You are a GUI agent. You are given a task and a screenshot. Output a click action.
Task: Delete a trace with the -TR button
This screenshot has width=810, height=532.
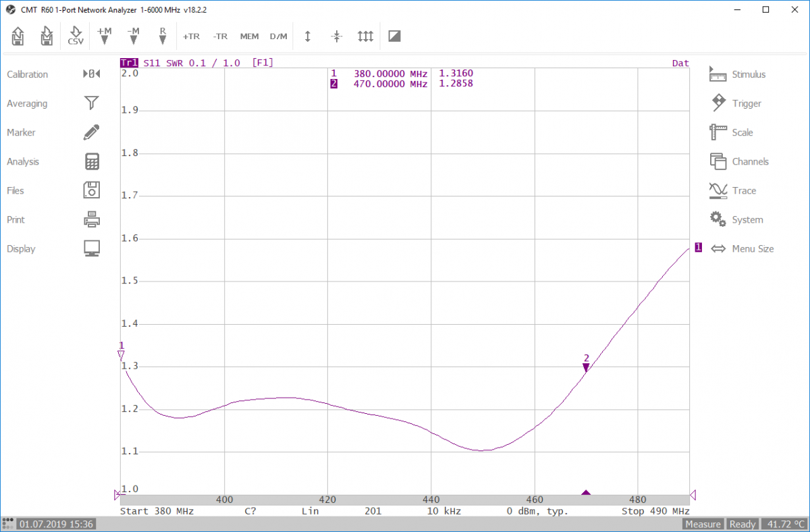click(x=220, y=36)
